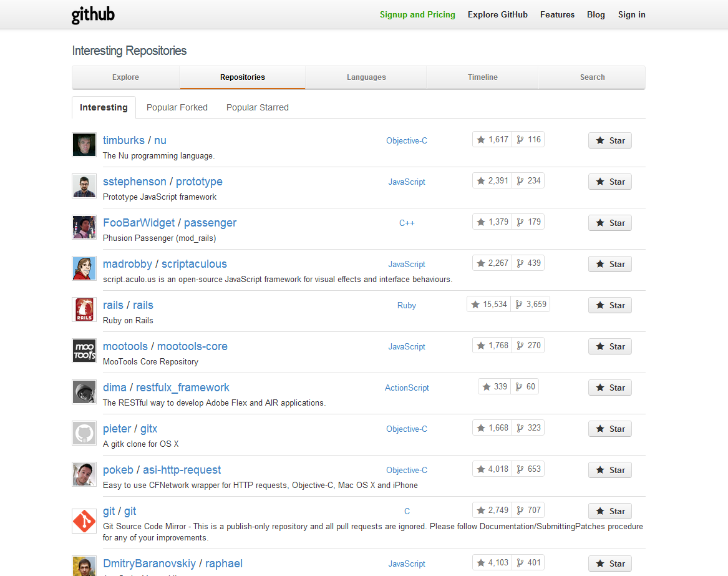View fork count 3,659 for rails

click(x=531, y=305)
